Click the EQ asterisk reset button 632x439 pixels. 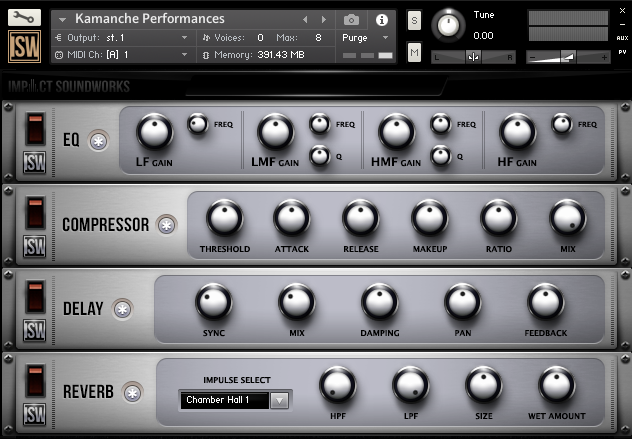click(99, 141)
